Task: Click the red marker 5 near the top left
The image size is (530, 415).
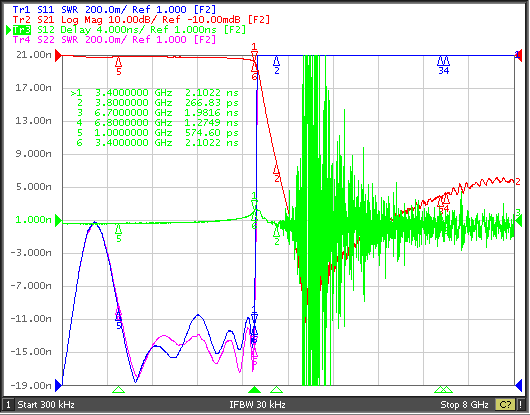Action: 118,66
